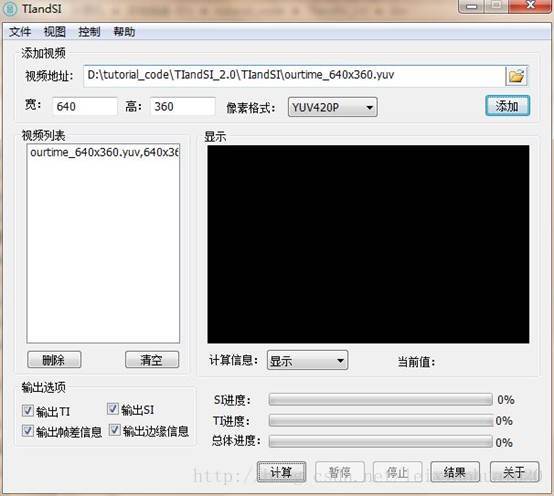Click the 计算 button
The width and height of the screenshot is (554, 496).
point(281,472)
